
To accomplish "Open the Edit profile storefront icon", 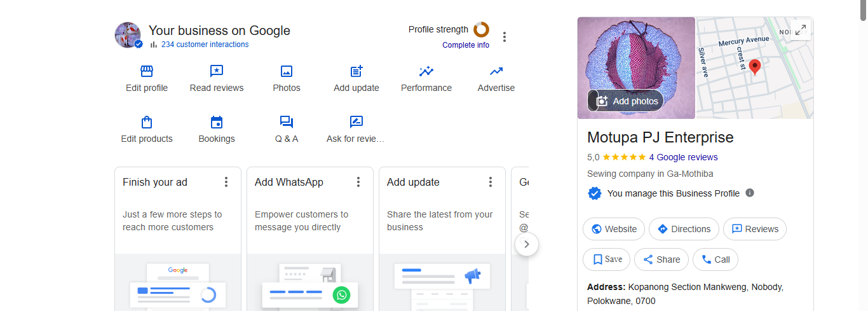I will (x=147, y=71).
